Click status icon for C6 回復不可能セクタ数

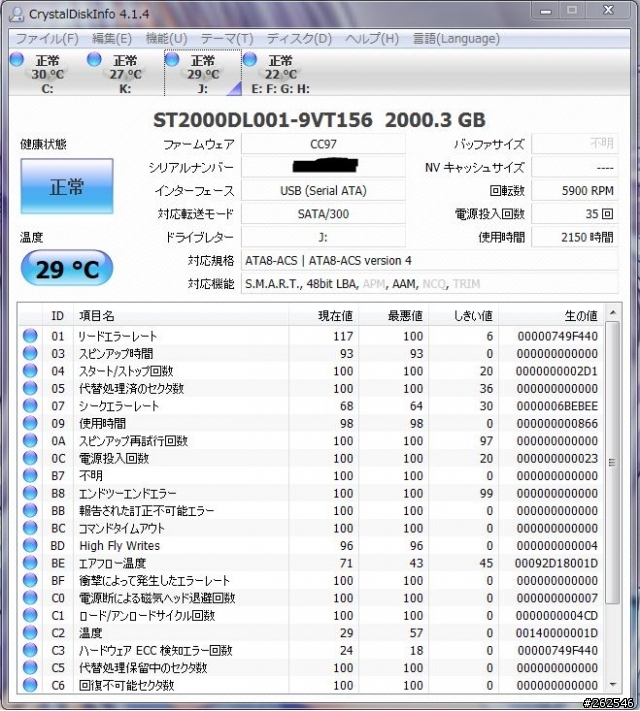coord(30,685)
